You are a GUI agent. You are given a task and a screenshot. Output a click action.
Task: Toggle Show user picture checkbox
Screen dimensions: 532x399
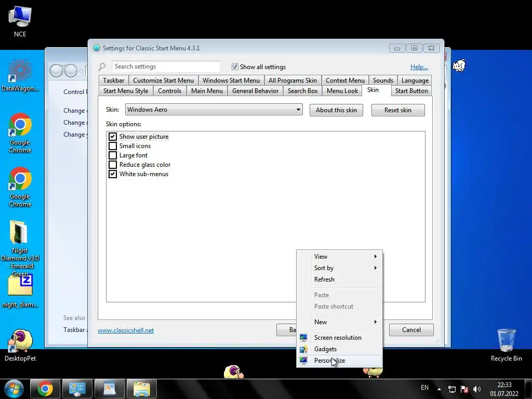pos(113,137)
